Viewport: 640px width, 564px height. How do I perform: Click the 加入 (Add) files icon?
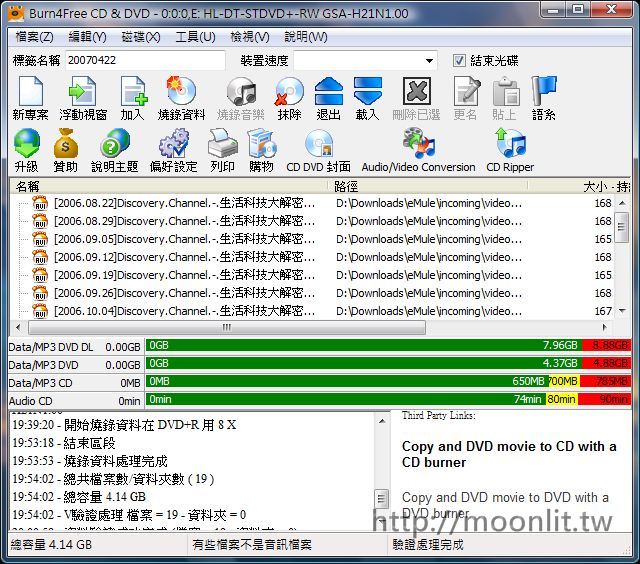pos(132,99)
